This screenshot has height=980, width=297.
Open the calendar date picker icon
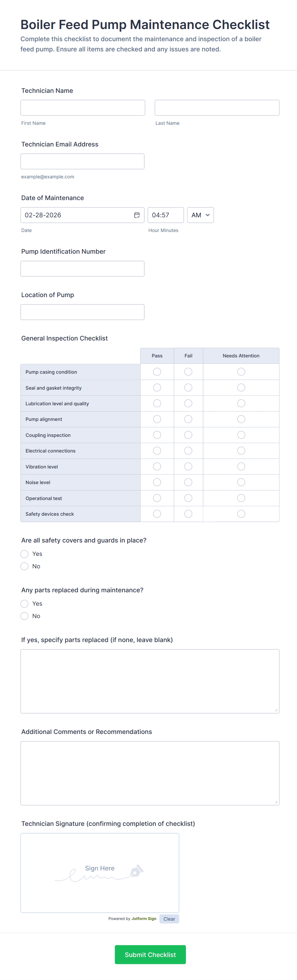click(x=137, y=215)
